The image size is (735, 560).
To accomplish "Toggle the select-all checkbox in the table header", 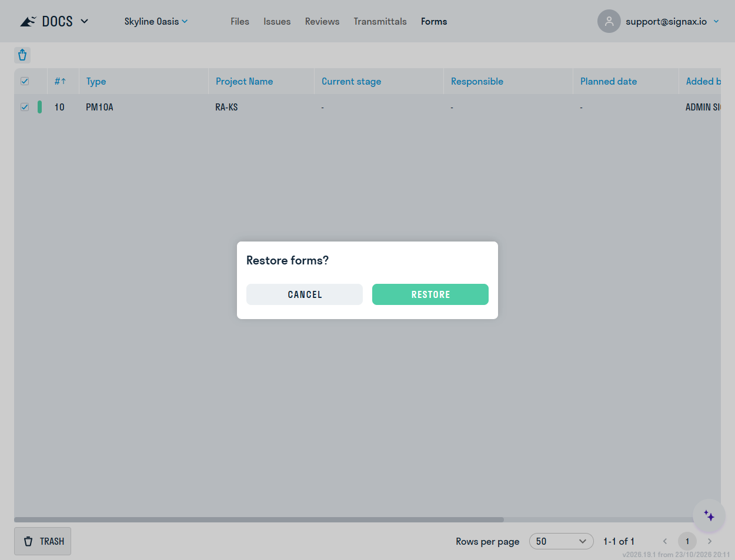I will [25, 81].
